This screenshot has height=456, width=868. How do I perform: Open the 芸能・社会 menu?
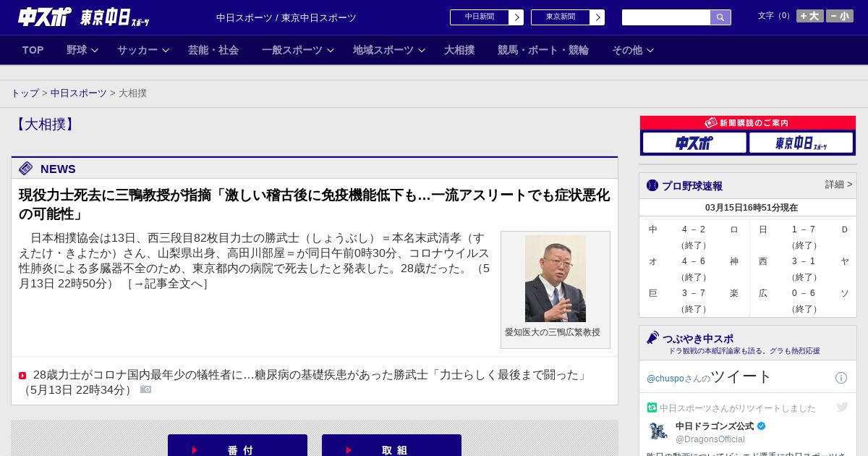point(213,50)
